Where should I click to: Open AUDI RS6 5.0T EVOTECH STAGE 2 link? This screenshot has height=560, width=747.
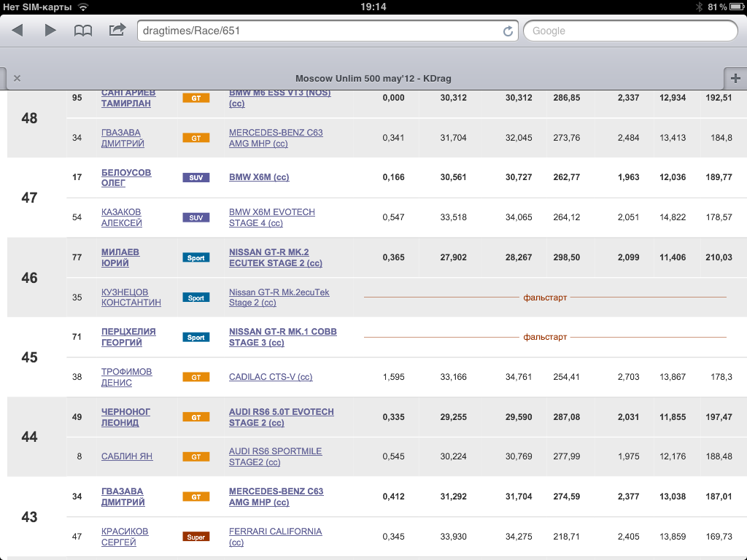282,416
